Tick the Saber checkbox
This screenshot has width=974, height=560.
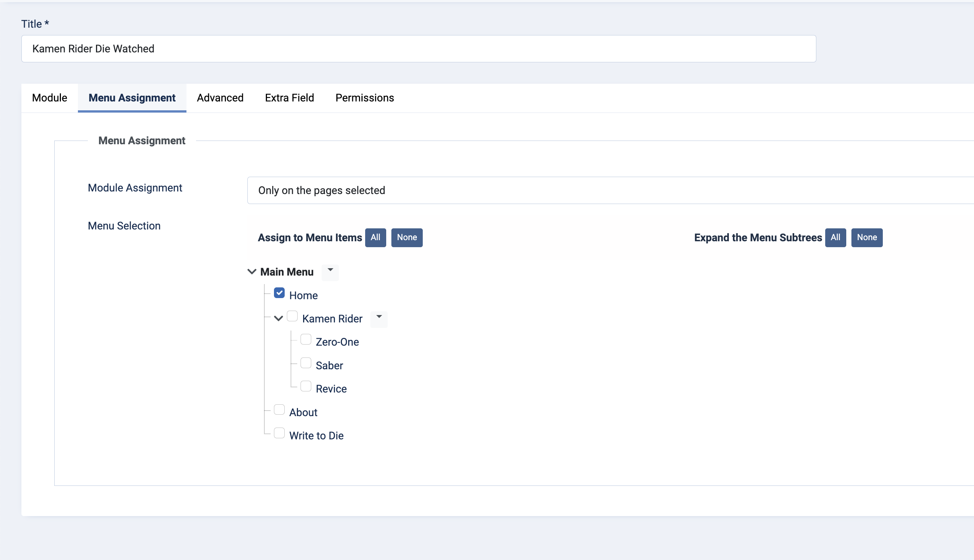(x=306, y=363)
